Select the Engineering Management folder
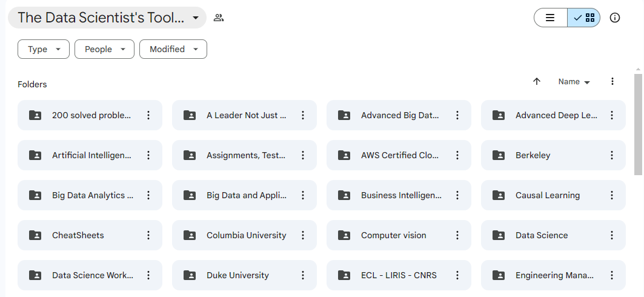 pyautogui.click(x=553, y=275)
